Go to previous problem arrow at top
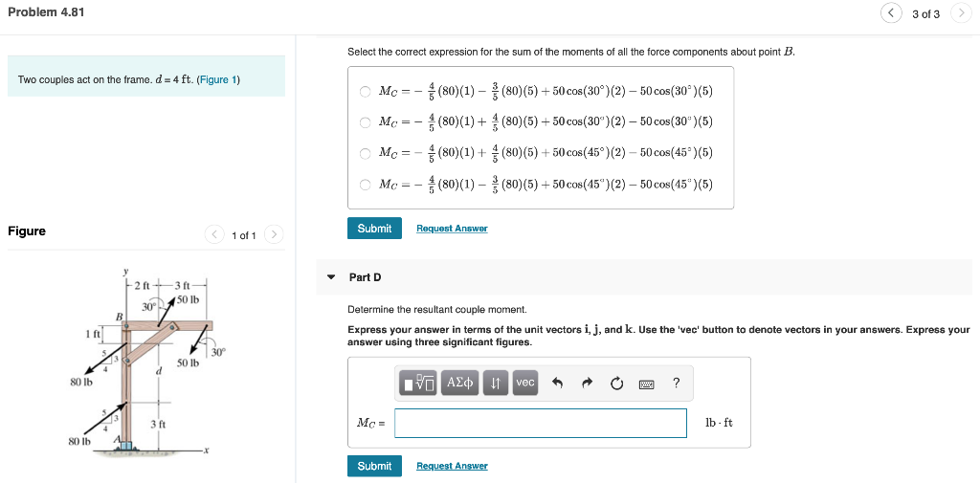 point(891,13)
